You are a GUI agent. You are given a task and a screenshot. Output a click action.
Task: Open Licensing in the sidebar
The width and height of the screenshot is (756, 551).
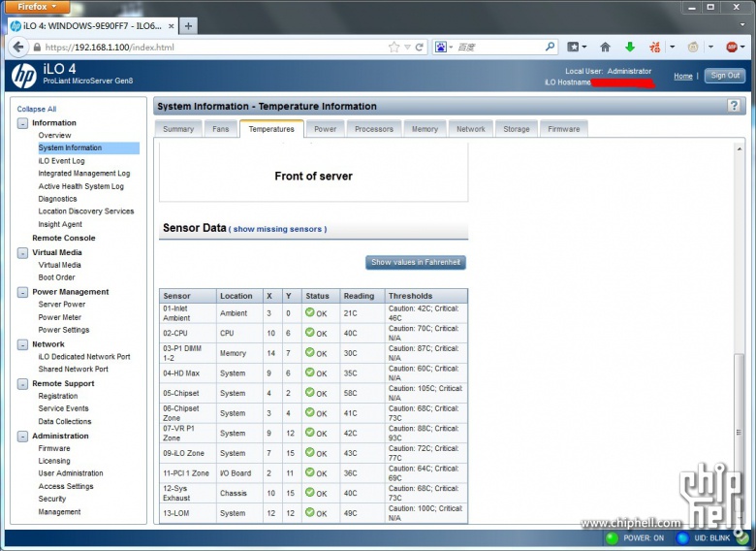tap(54, 461)
